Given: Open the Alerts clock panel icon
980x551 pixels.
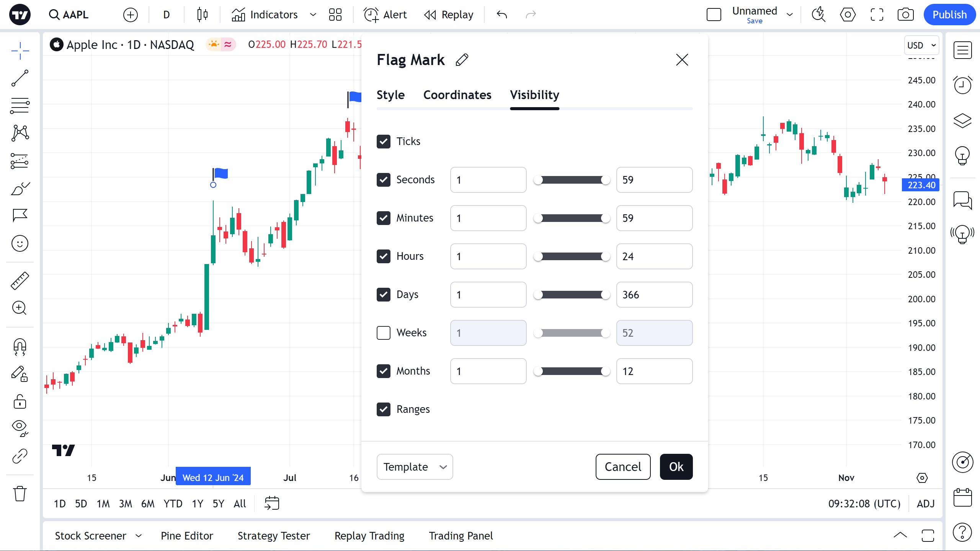Looking at the screenshot, I should coord(962,85).
